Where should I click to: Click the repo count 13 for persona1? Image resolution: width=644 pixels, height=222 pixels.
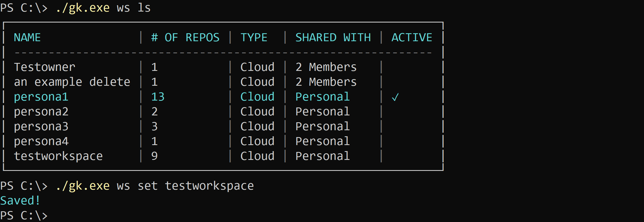tap(158, 97)
